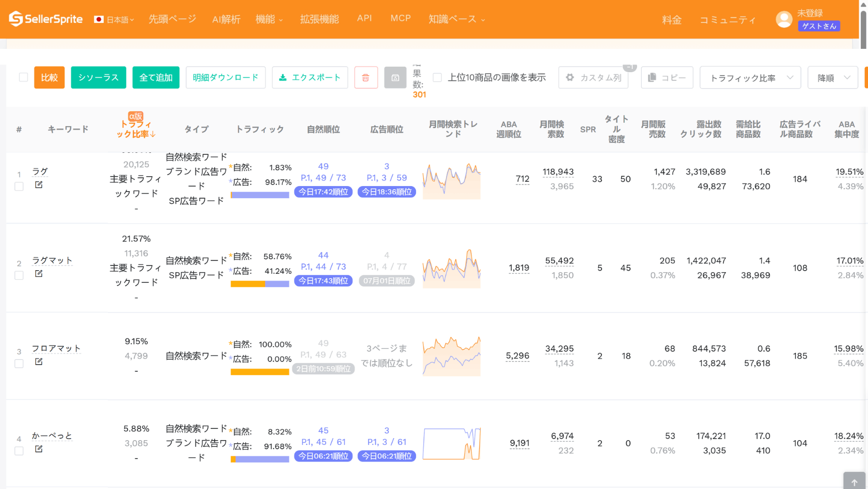The height and width of the screenshot is (489, 868).
Task: Click the コピー button
Action: (667, 77)
